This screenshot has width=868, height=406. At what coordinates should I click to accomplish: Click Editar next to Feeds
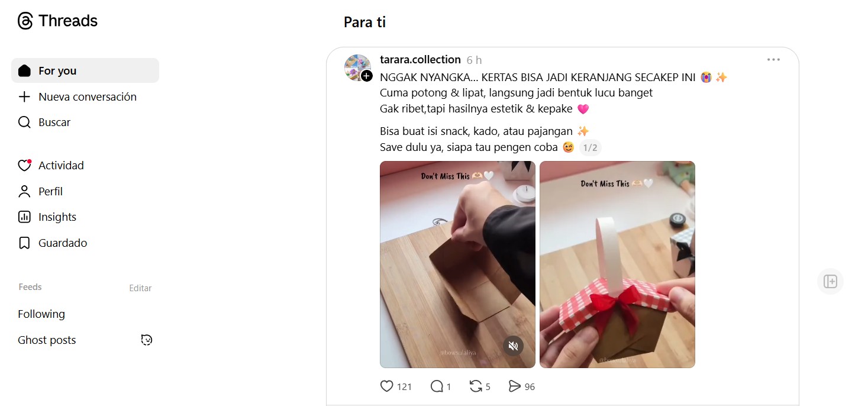[140, 288]
